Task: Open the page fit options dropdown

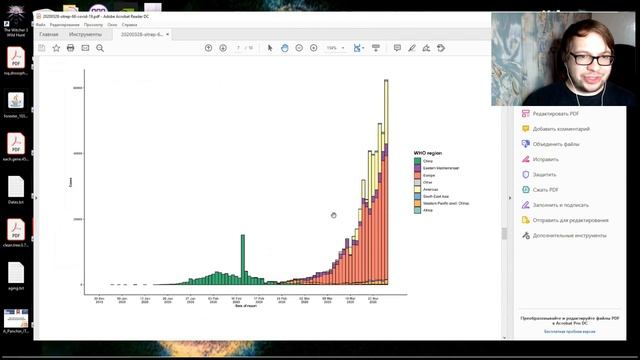Action: [x=359, y=48]
